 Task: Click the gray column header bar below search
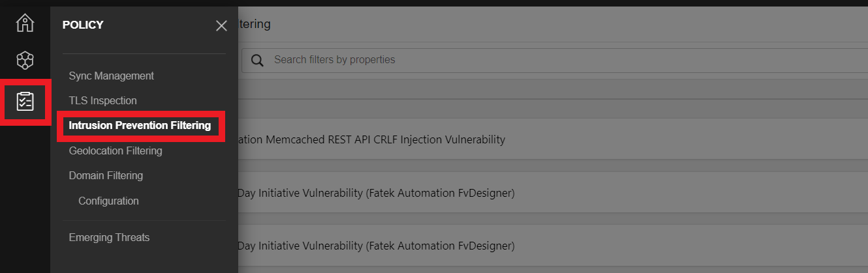click(x=553, y=89)
